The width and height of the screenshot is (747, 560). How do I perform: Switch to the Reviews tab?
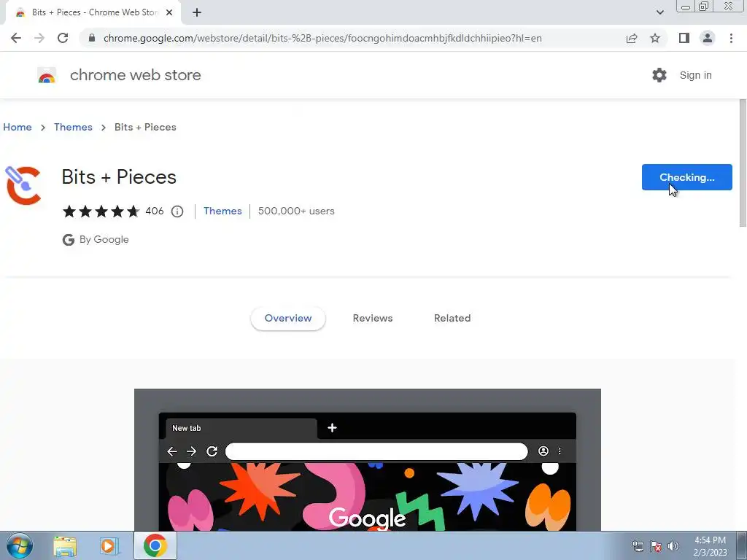coord(373,318)
